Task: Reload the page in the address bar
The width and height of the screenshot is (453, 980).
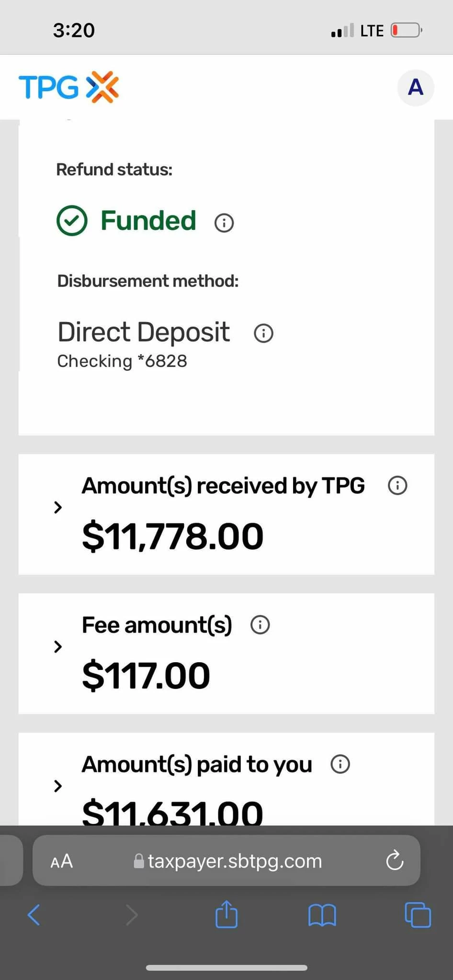Action: (395, 861)
